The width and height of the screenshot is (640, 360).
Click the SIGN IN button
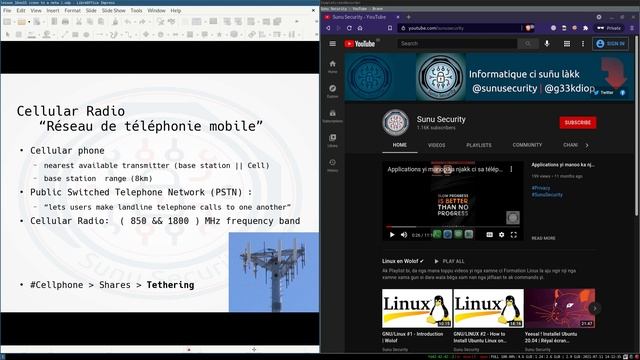coord(611,44)
